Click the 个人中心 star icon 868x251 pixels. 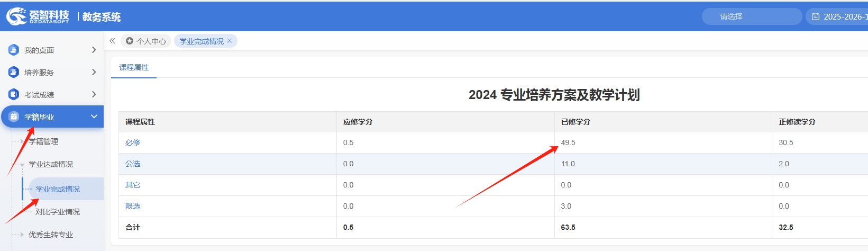pyautogui.click(x=130, y=41)
